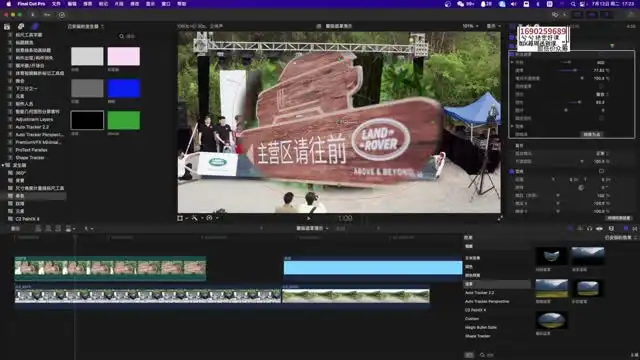Image resolution: width=640 pixels, height=360 pixels.
Task: Toggle the first checkbox in the highlighted effect panel
Action: [601, 87]
